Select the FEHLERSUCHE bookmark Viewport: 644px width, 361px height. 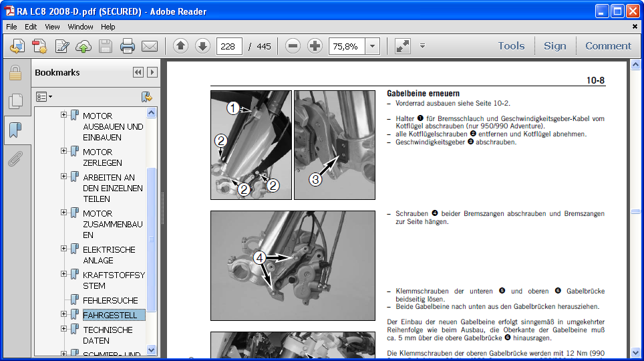(110, 300)
